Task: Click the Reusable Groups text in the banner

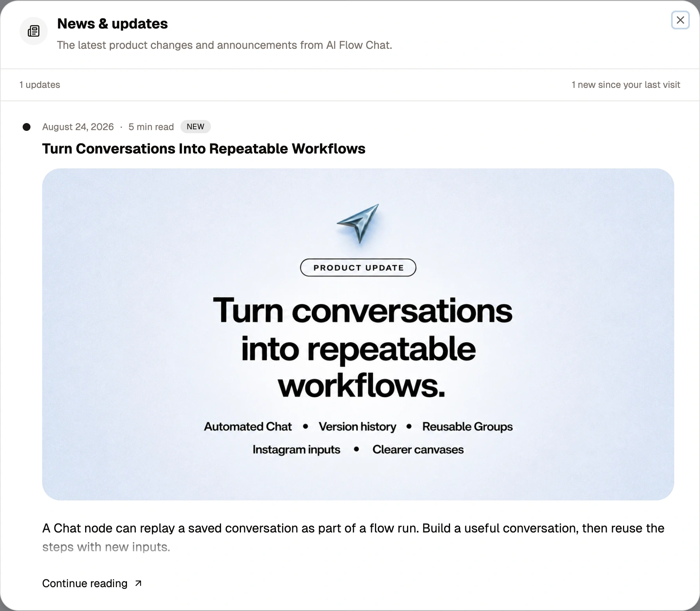Action: point(468,427)
